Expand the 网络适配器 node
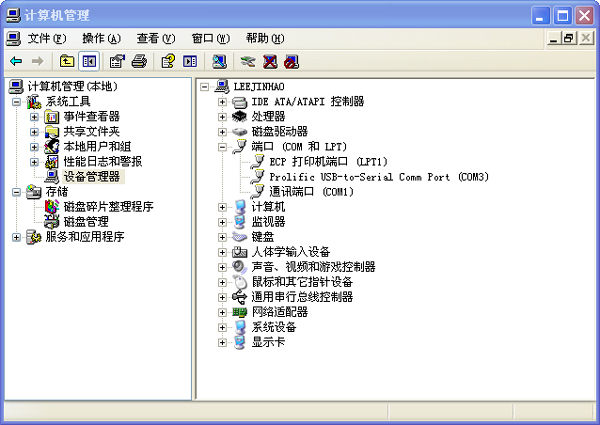The width and height of the screenshot is (600, 425). (223, 312)
